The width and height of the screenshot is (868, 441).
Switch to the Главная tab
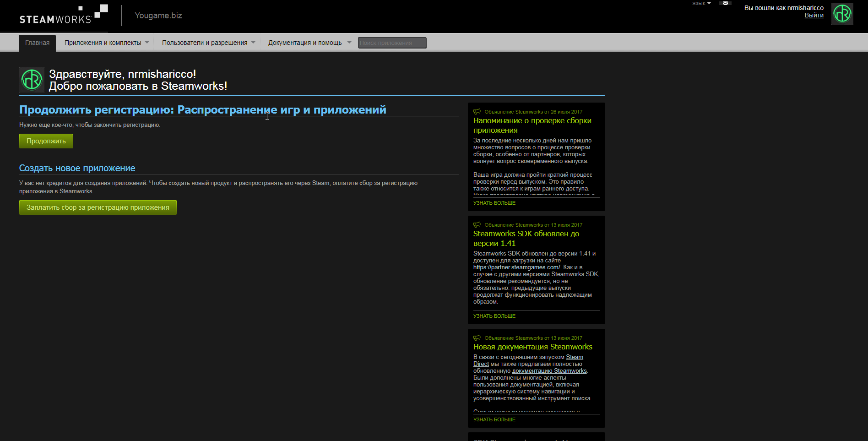pos(37,43)
